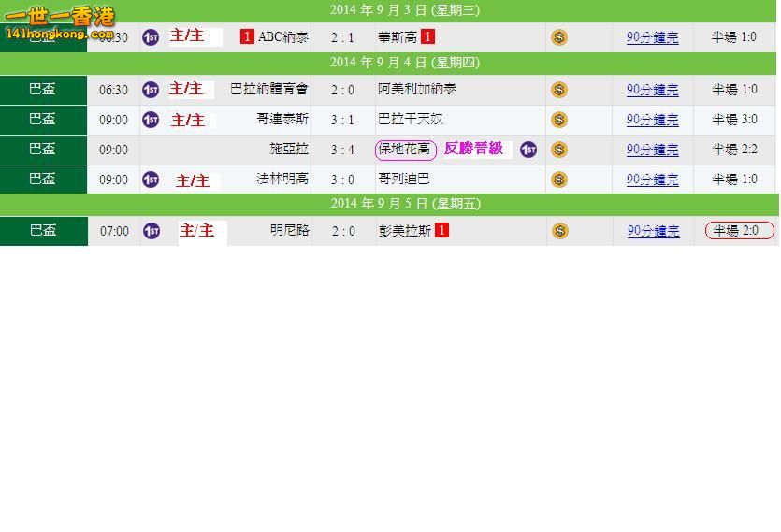
Task: Click the 巴盃 cell in 法林明高 row
Action: pos(43,180)
